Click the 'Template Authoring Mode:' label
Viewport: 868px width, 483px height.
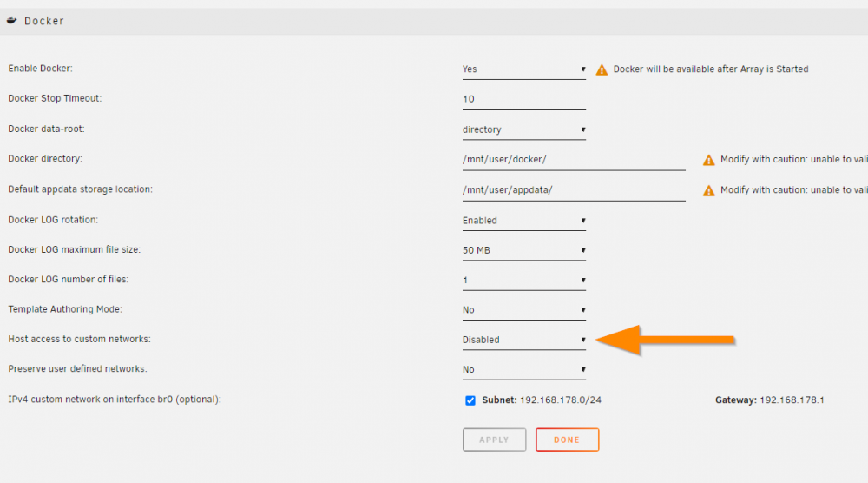[x=65, y=309]
